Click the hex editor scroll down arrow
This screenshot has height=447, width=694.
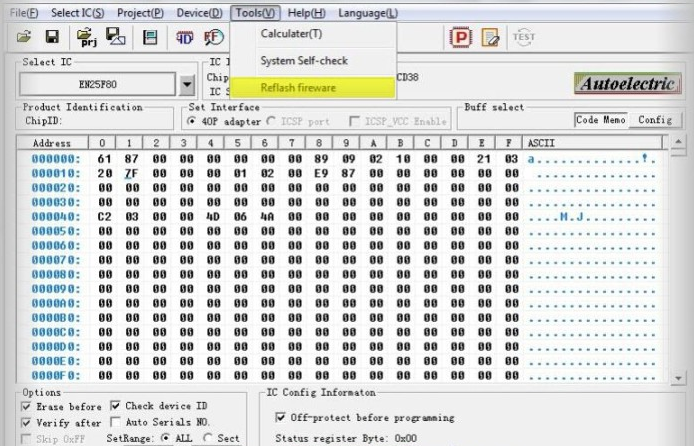(679, 378)
